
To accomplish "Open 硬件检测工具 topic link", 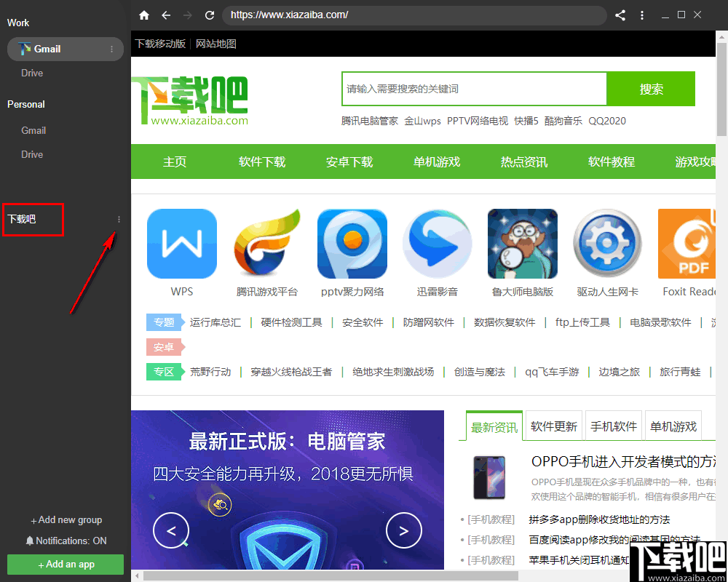I will pyautogui.click(x=291, y=322).
